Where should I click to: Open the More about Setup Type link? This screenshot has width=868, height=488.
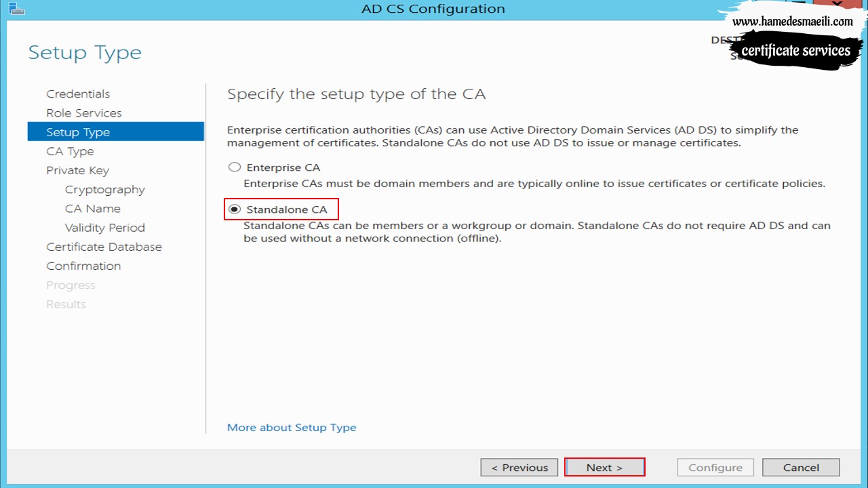tap(292, 428)
